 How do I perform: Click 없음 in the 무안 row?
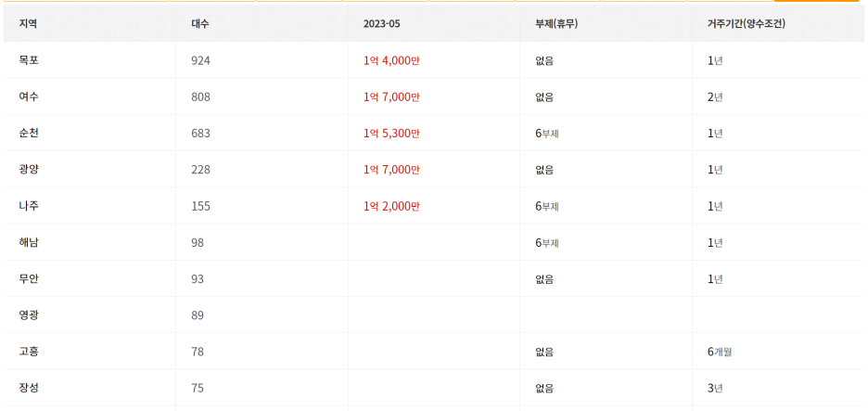click(544, 280)
